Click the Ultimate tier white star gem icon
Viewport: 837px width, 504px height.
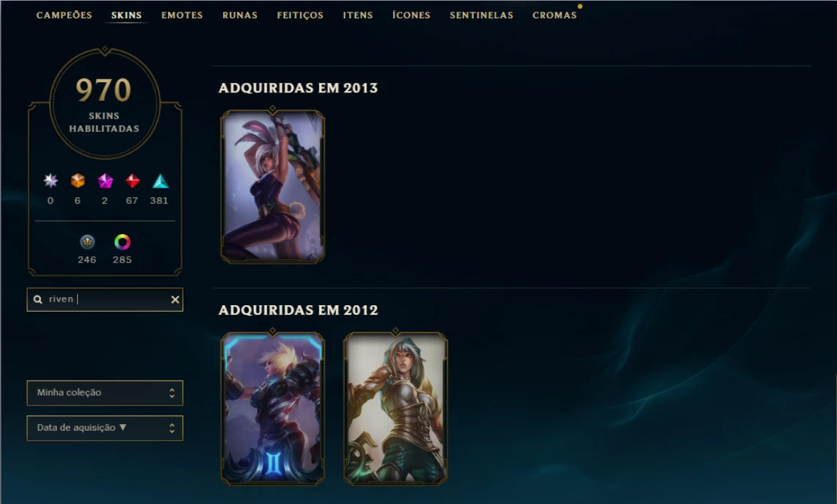(51, 181)
